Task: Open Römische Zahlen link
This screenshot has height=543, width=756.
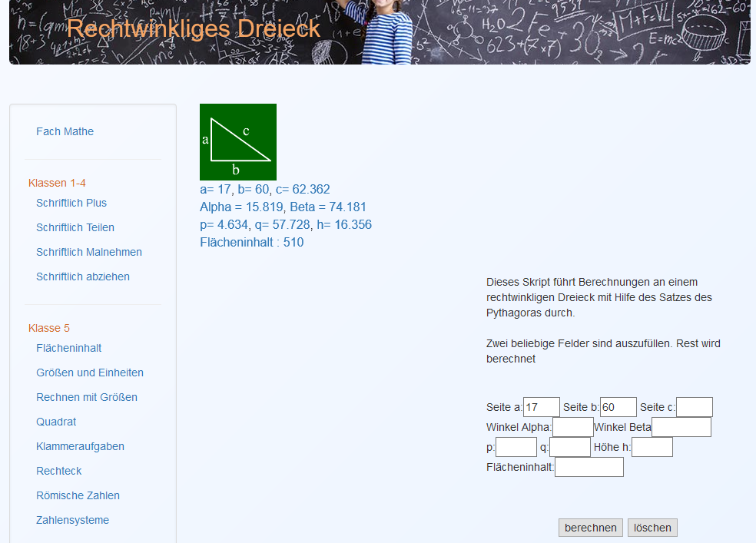Action: pos(78,495)
